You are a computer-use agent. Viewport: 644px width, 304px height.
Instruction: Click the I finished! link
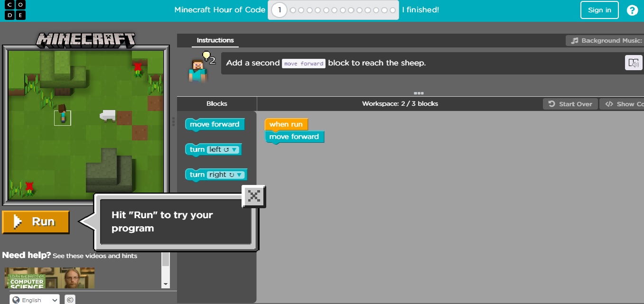pyautogui.click(x=420, y=9)
